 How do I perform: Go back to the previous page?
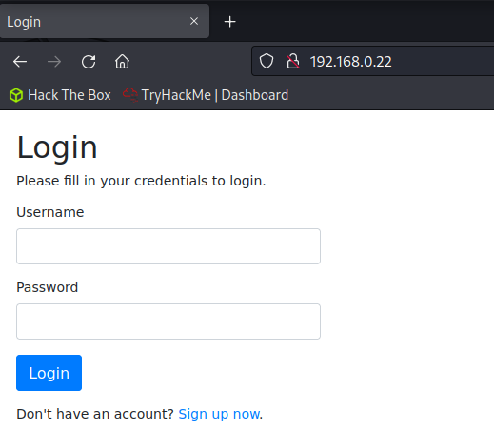(x=20, y=62)
